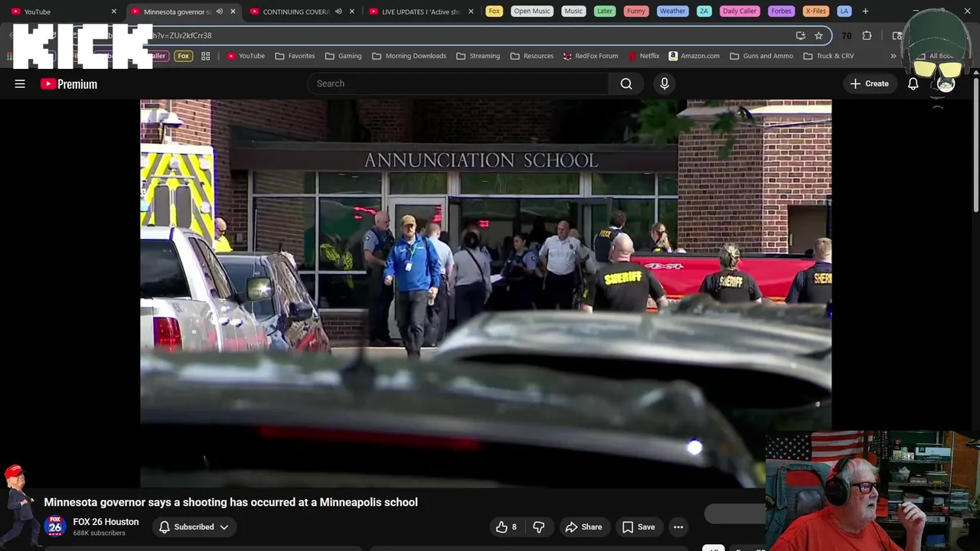Image resolution: width=980 pixels, height=551 pixels.
Task: Close the LIVE UPDATES tab
Action: tap(471, 11)
